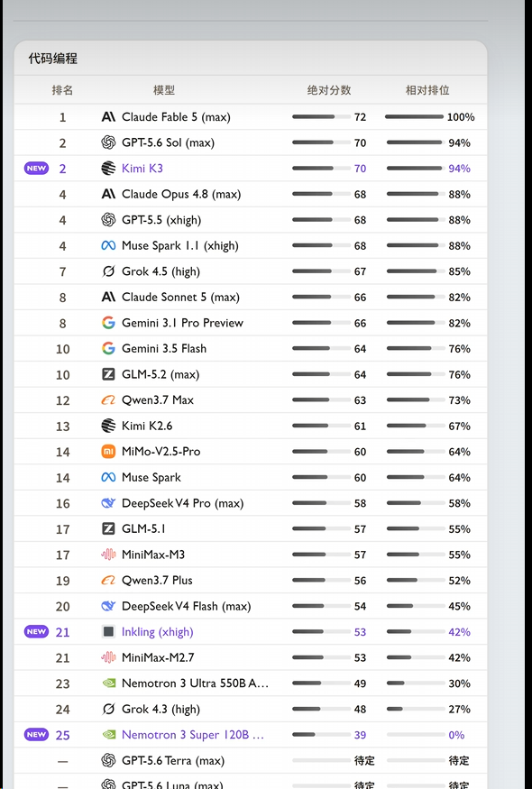
Task: Open the Inkling (xhigh) model link
Action: (x=158, y=632)
